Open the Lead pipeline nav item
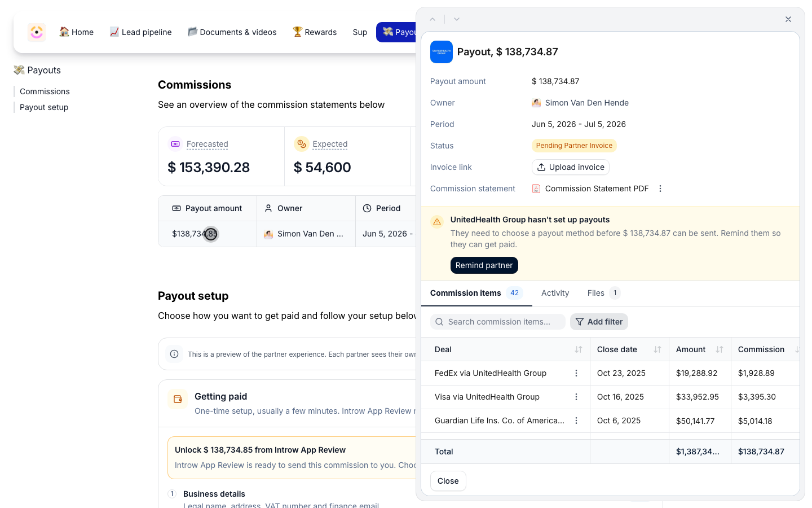The image size is (812, 508). 140,32
